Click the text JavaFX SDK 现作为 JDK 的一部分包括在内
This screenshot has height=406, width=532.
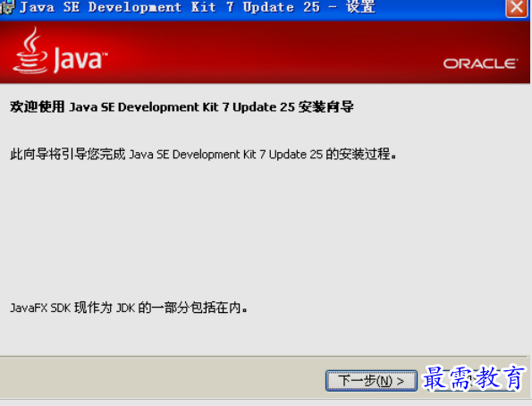129,308
